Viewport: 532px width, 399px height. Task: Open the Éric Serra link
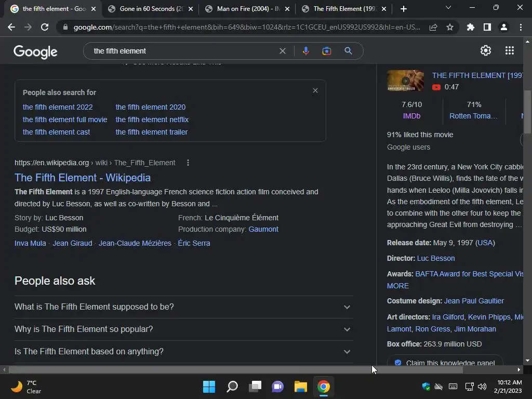[194, 243]
